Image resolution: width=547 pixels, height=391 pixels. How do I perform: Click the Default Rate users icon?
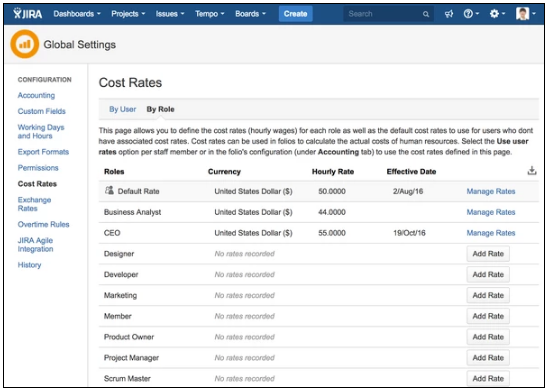click(x=109, y=190)
